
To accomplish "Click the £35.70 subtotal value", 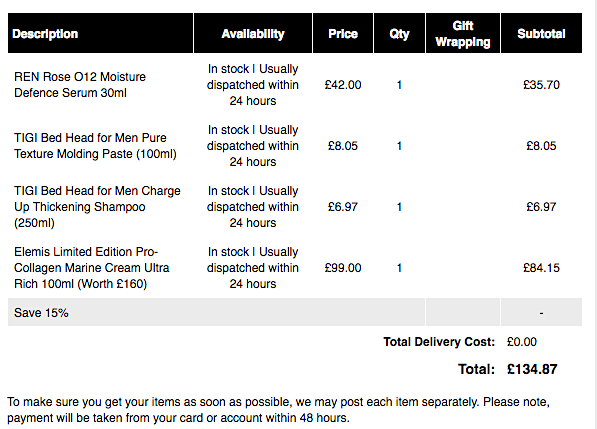I will coord(541,85).
